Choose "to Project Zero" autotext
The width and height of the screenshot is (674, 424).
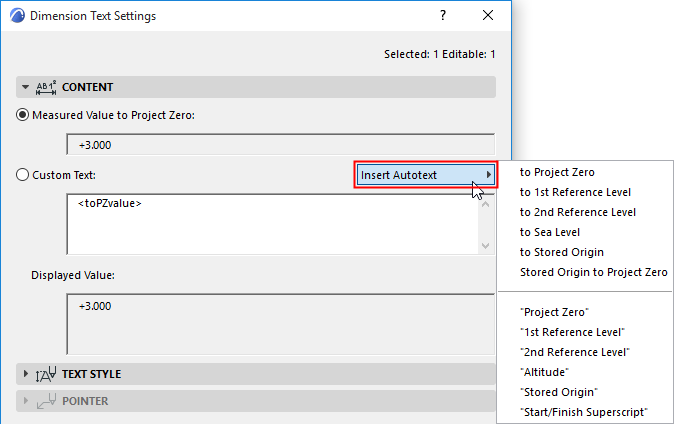[557, 172]
